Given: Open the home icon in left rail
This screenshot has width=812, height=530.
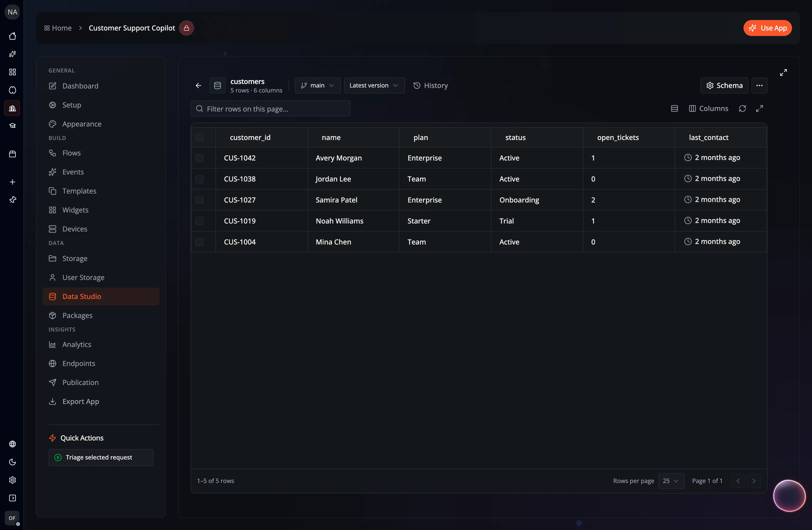Looking at the screenshot, I should [x=12, y=36].
